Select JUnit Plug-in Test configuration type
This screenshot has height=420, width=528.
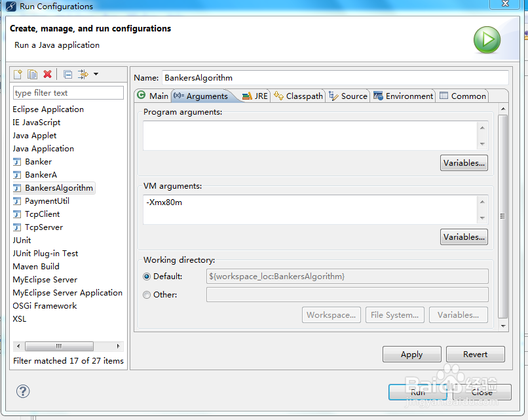45,254
